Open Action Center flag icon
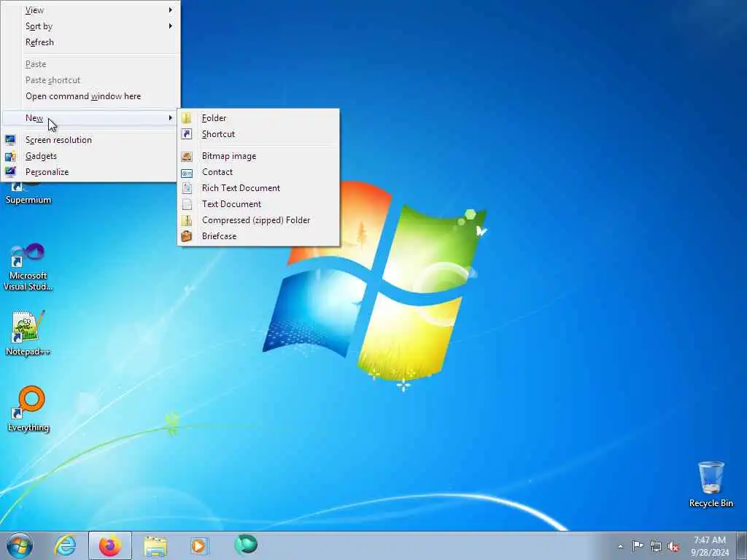This screenshot has width=747, height=560. pyautogui.click(x=638, y=545)
